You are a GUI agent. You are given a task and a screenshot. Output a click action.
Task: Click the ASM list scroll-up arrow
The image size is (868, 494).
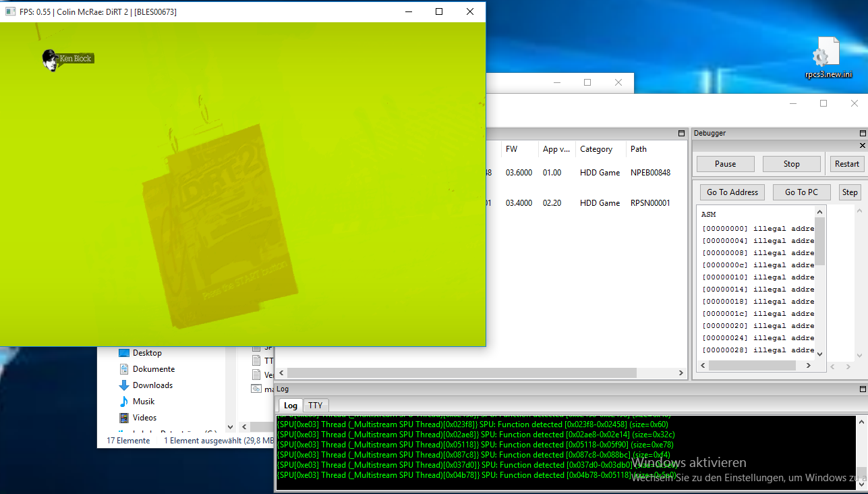pos(820,212)
